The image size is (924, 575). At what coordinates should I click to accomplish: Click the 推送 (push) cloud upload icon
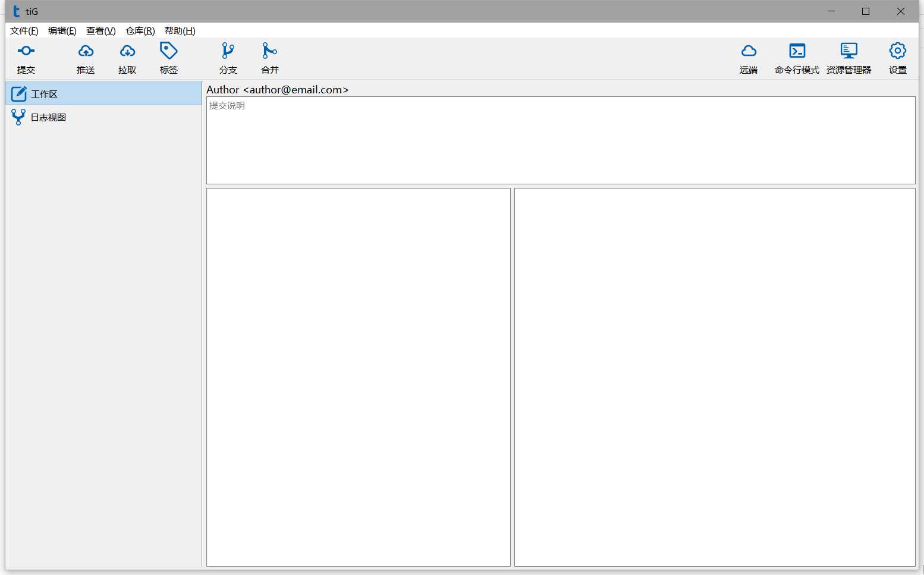pos(86,51)
